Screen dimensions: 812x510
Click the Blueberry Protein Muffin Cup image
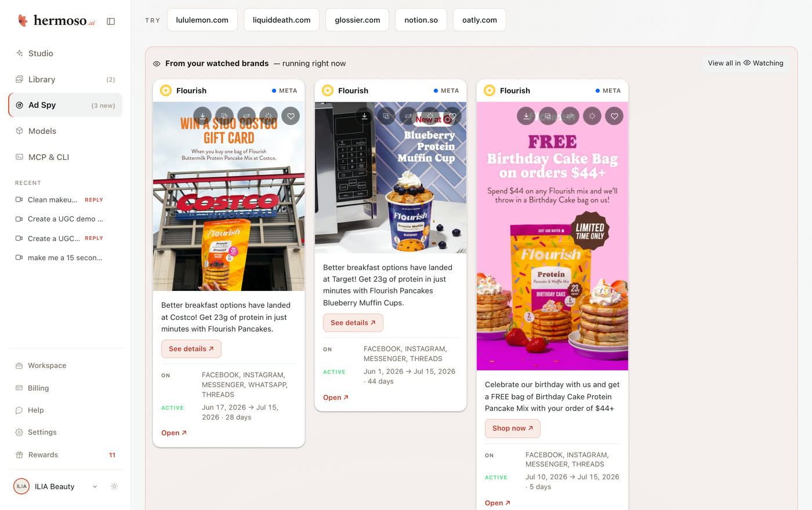click(x=390, y=177)
